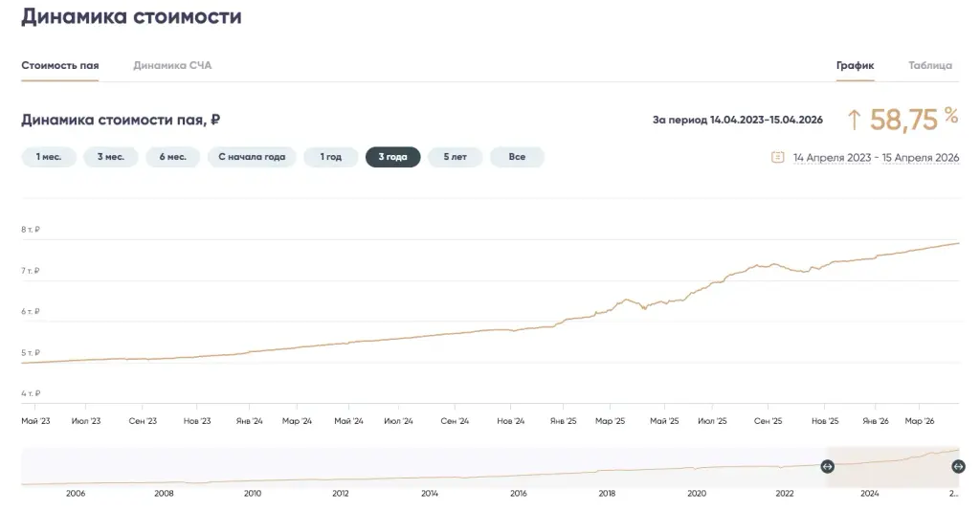Click the Июл '24 axis label
The height and width of the screenshot is (512, 980).
click(x=398, y=421)
